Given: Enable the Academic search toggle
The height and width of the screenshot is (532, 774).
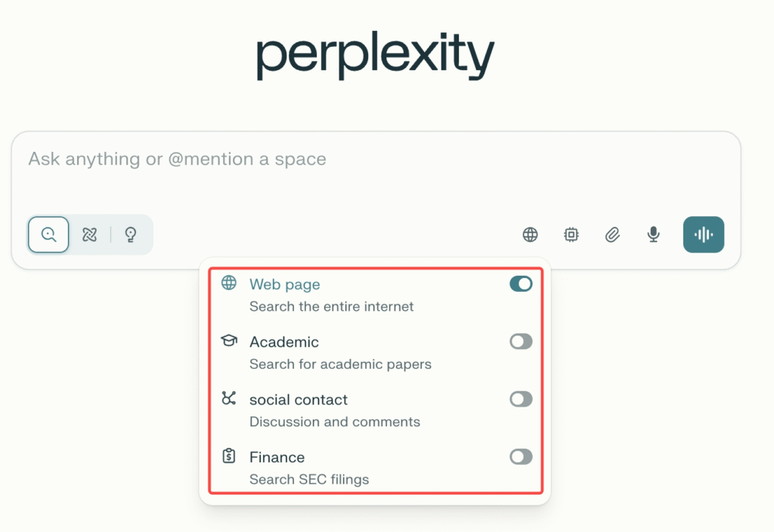Looking at the screenshot, I should (521, 342).
